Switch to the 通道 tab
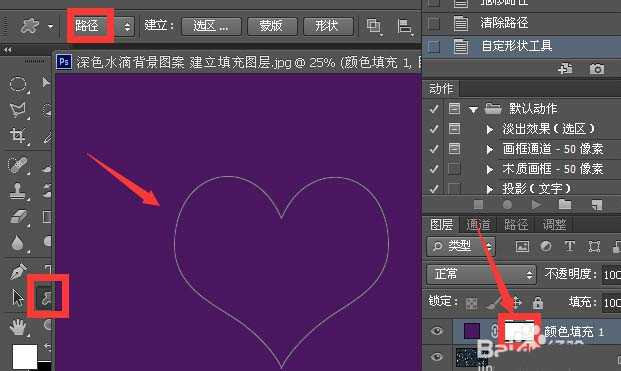 coord(478,225)
